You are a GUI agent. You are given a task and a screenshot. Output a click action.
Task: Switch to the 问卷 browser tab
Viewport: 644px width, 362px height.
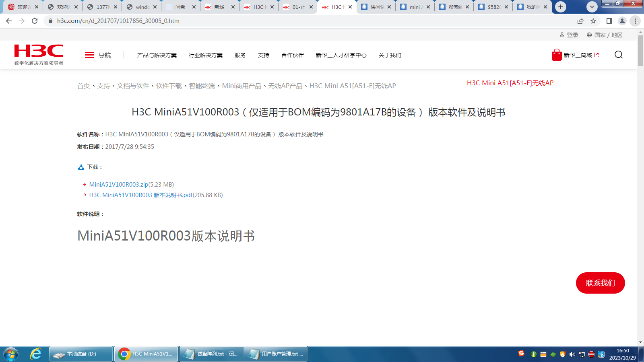click(x=181, y=7)
